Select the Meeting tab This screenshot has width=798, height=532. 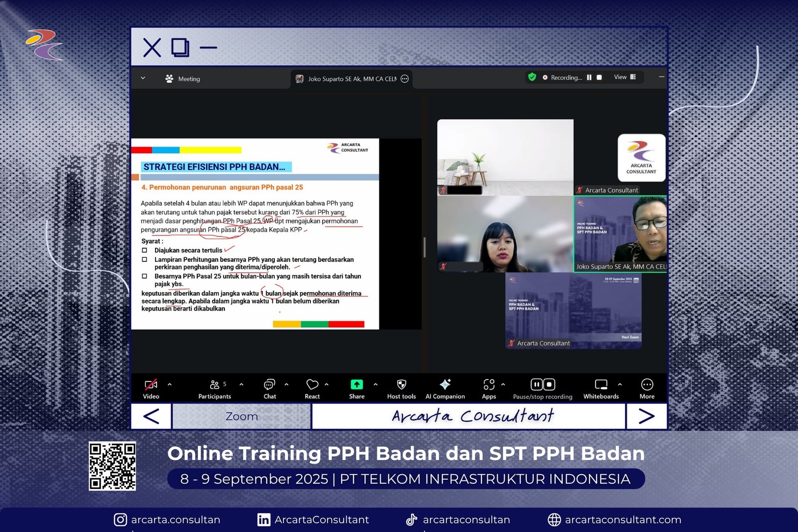(x=183, y=79)
